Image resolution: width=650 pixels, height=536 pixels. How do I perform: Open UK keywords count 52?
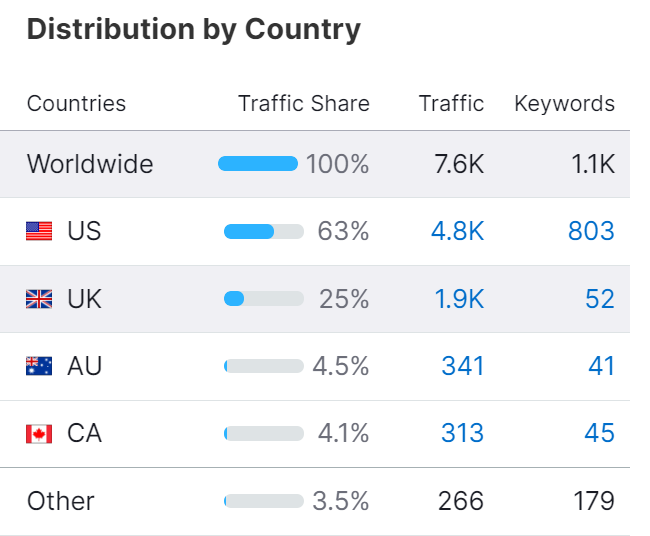600,299
